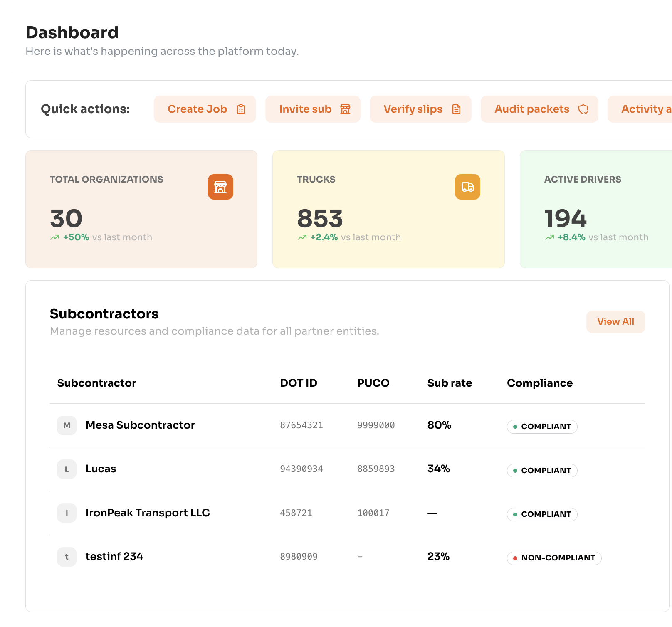Viewport: 672px width, 627px height.
Task: Open the Activity quick action button
Action: (x=640, y=109)
